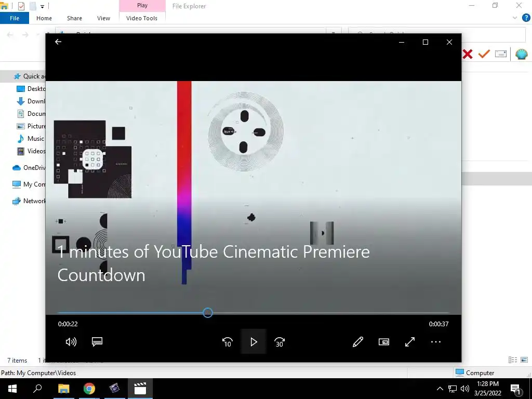This screenshot has height=399, width=532.
Task: Open Pictures folder in the sidebar
Action: point(31,126)
